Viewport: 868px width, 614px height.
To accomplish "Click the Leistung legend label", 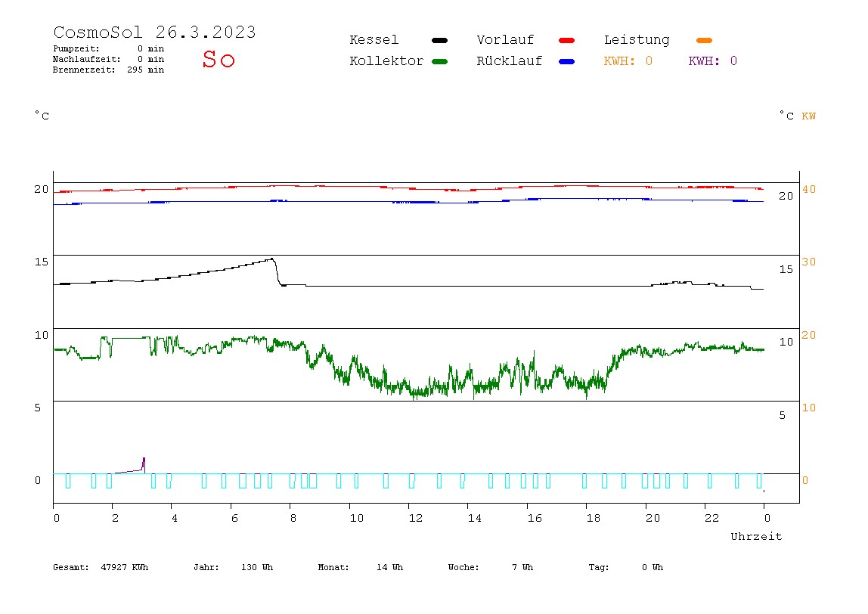I will pyautogui.click(x=637, y=40).
